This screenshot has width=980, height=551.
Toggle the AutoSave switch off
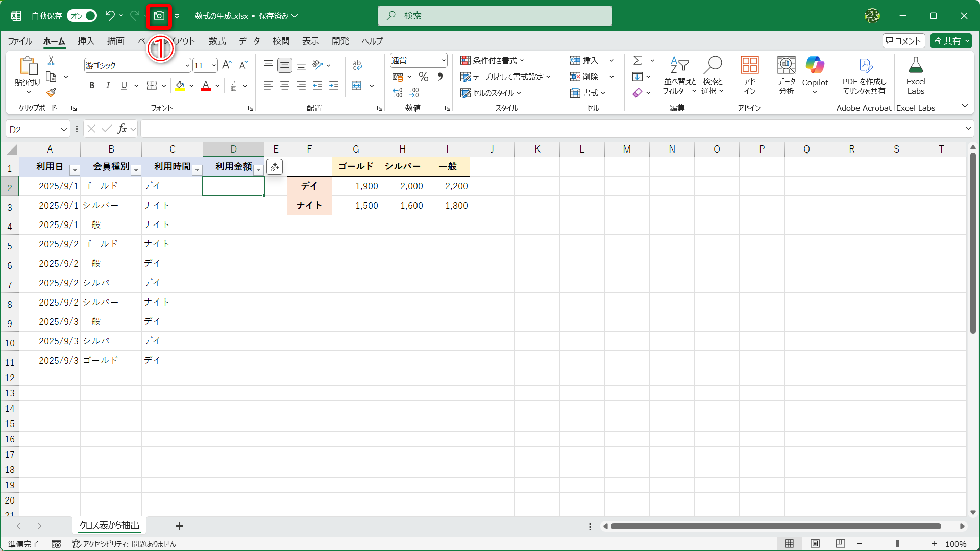coord(82,16)
